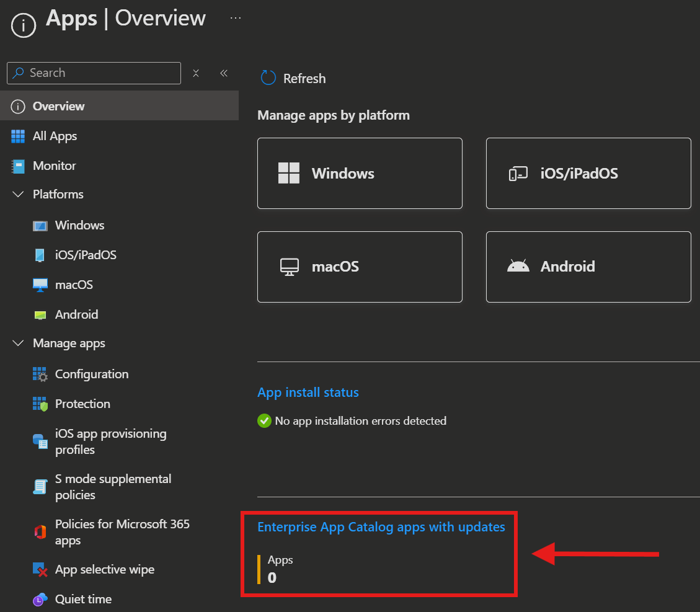Open S mode supplemental policies icon
The image size is (700, 612).
(40, 487)
